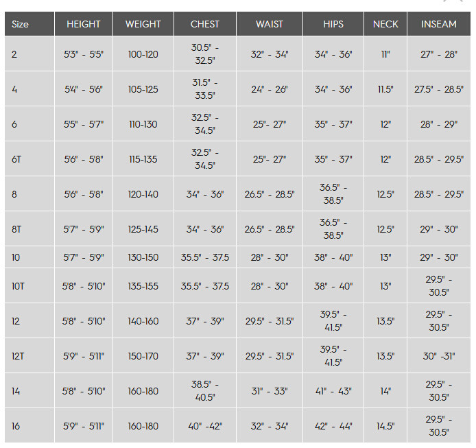476x448 pixels.
Task: Select the 150-170 weight cell
Action: (143, 356)
